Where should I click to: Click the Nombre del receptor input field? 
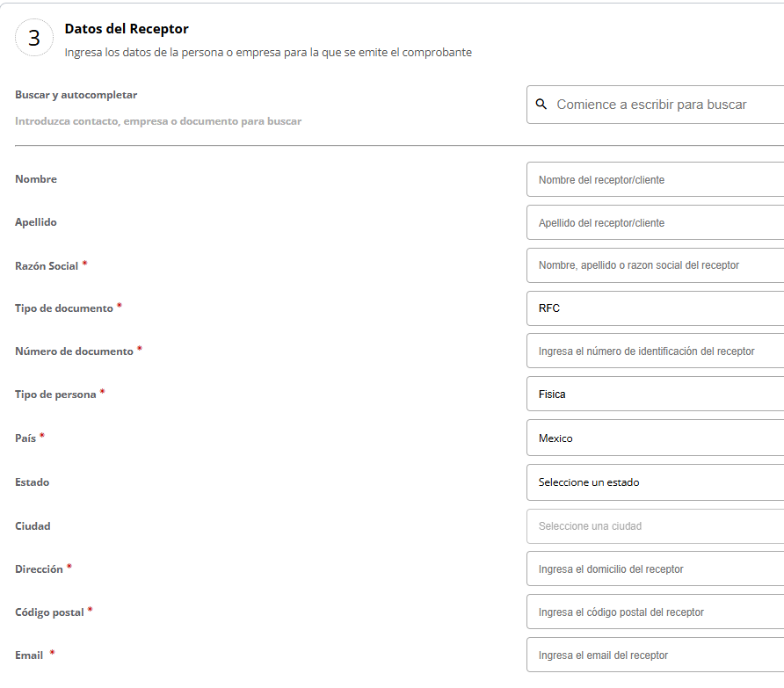coord(655,179)
